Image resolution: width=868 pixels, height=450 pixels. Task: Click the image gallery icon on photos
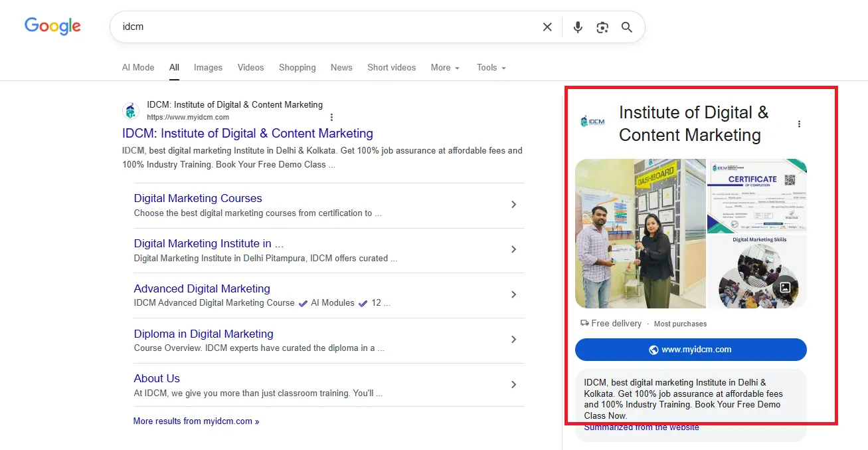point(785,288)
